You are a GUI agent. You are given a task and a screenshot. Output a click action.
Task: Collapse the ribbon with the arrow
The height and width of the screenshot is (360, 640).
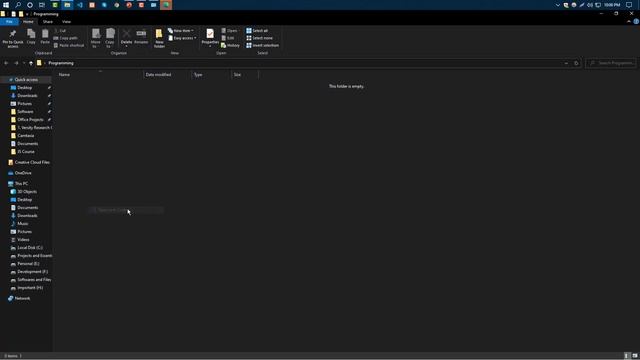pyautogui.click(x=629, y=22)
